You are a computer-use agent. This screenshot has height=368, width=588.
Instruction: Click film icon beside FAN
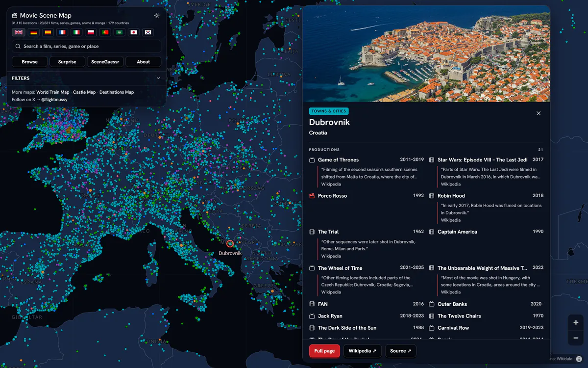[312, 304]
